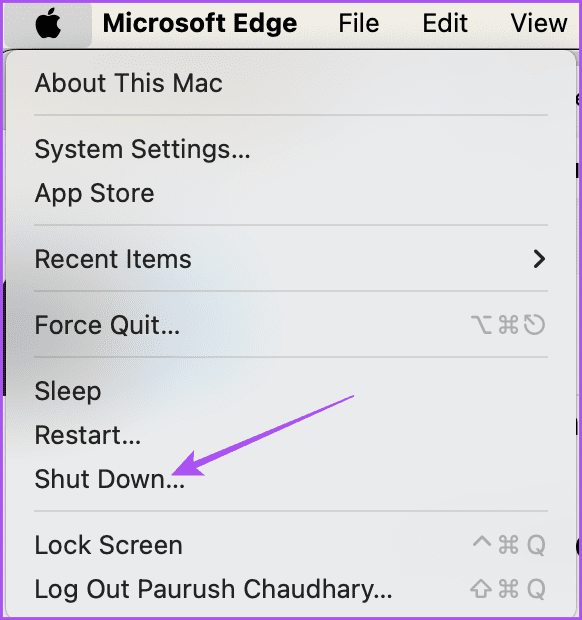The width and height of the screenshot is (582, 620).
Task: Select Force Quit option
Action: [x=291, y=325]
